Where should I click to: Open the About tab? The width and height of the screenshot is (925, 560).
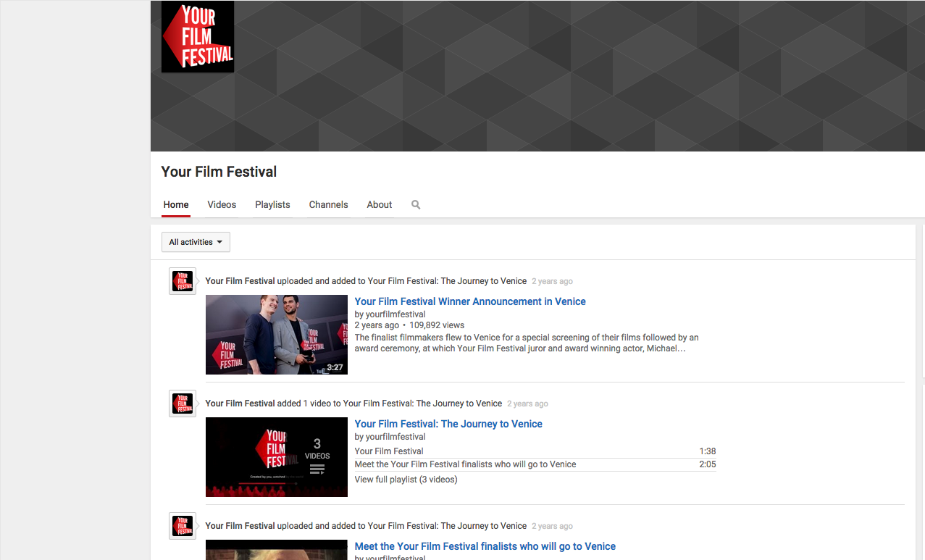[380, 205]
